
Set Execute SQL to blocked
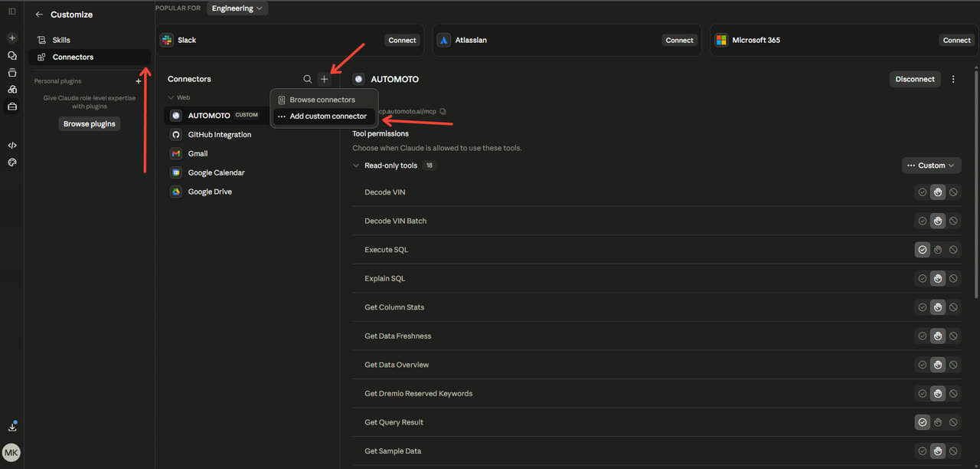(953, 250)
